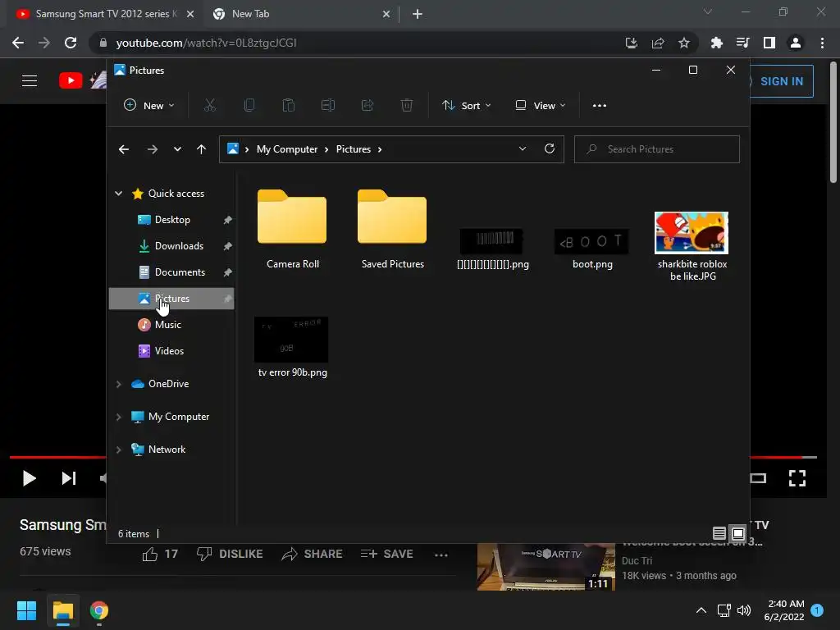Click the Share icon in Explorer toolbar
This screenshot has height=630, width=840.
point(367,106)
